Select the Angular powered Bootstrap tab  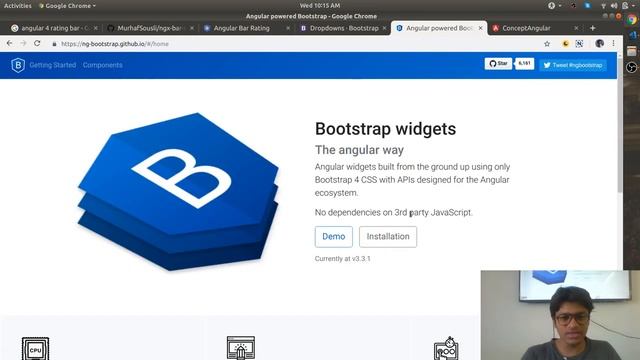click(435, 28)
